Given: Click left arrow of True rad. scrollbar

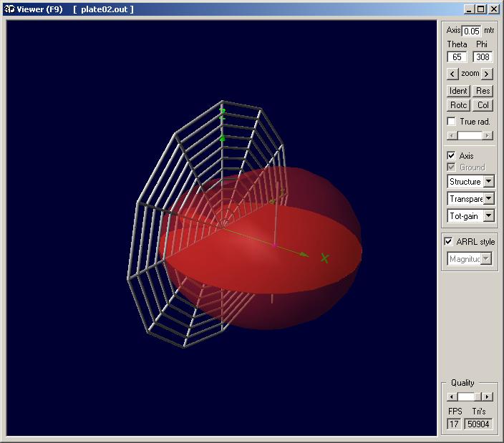Looking at the screenshot, I should (x=451, y=135).
